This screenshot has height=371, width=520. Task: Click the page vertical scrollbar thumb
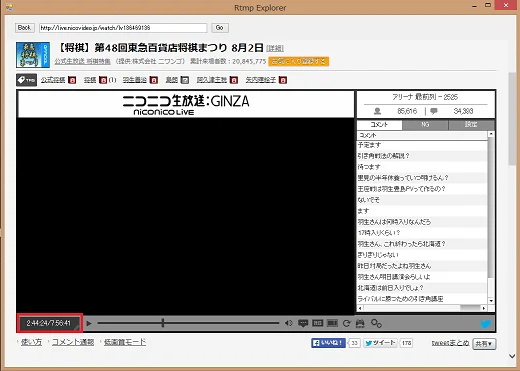pos(512,118)
